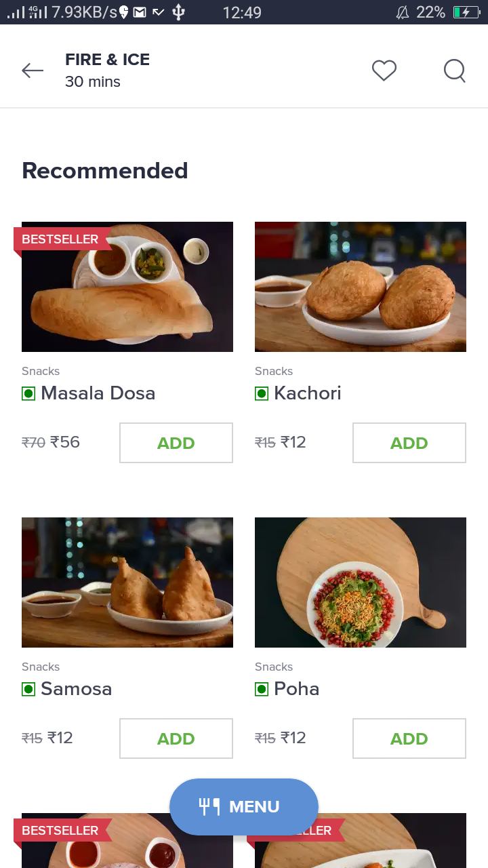Tap veg indicator beside Poha
488x868 pixels.
[x=262, y=689]
